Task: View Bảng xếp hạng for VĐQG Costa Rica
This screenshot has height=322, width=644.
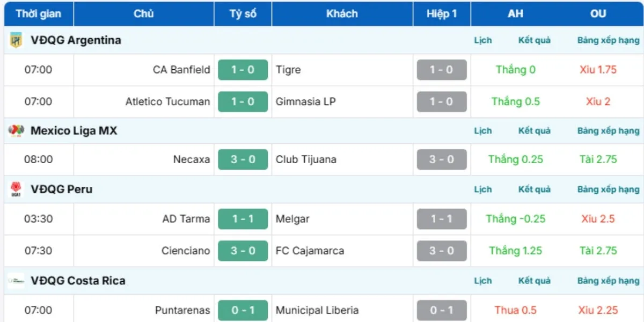Action: tap(608, 281)
